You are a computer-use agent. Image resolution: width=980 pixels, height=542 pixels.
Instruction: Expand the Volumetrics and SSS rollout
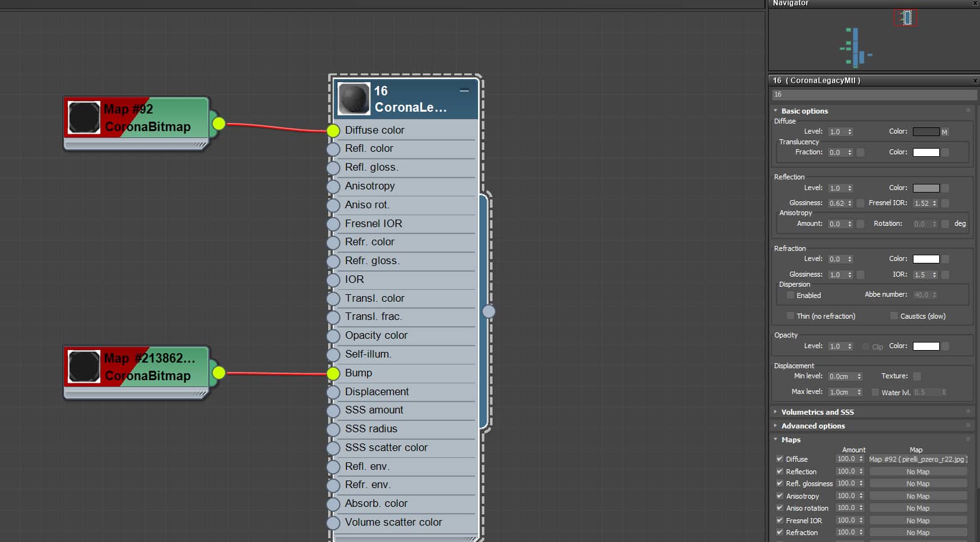point(817,412)
